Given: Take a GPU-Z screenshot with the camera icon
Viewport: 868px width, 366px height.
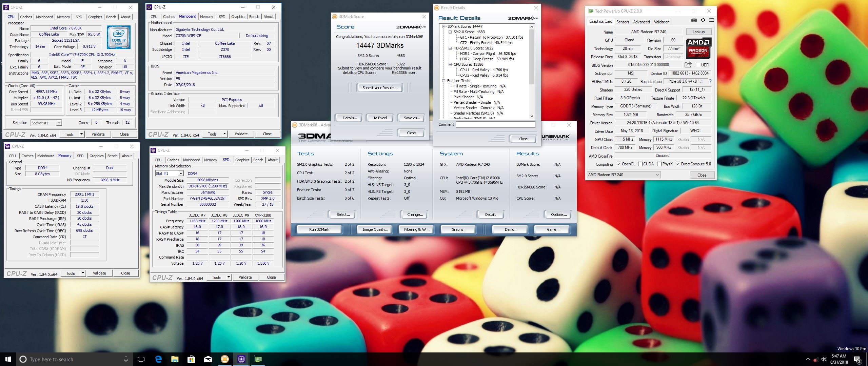Looking at the screenshot, I should pyautogui.click(x=694, y=20).
